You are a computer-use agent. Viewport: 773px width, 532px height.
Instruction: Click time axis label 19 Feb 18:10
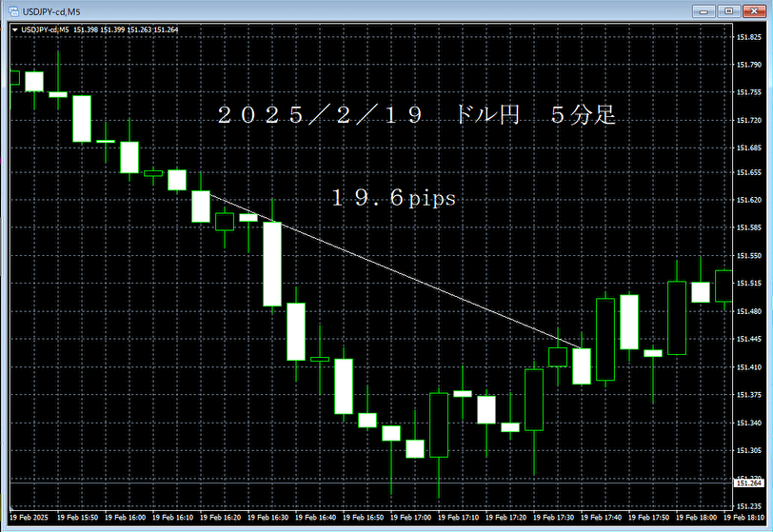[x=743, y=517]
